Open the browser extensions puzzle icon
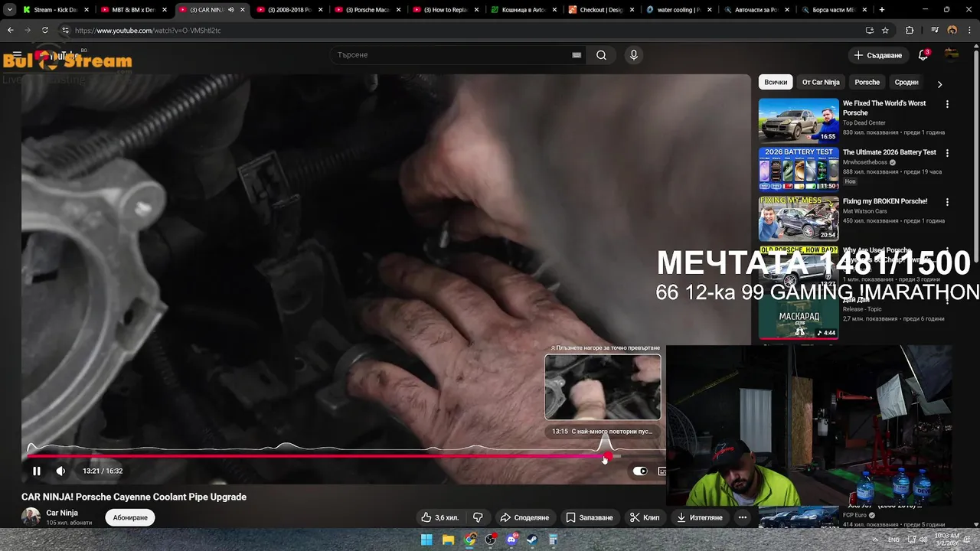Image resolution: width=980 pixels, height=551 pixels. (910, 31)
